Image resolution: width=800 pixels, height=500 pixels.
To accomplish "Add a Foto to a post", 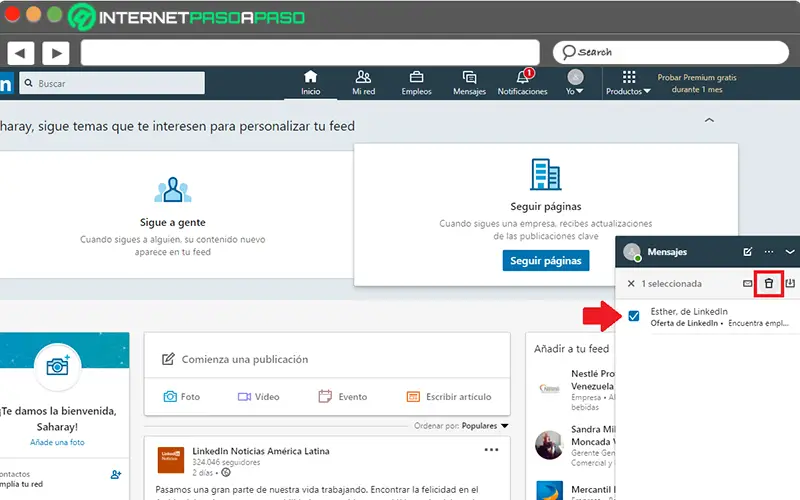I will pyautogui.click(x=182, y=396).
